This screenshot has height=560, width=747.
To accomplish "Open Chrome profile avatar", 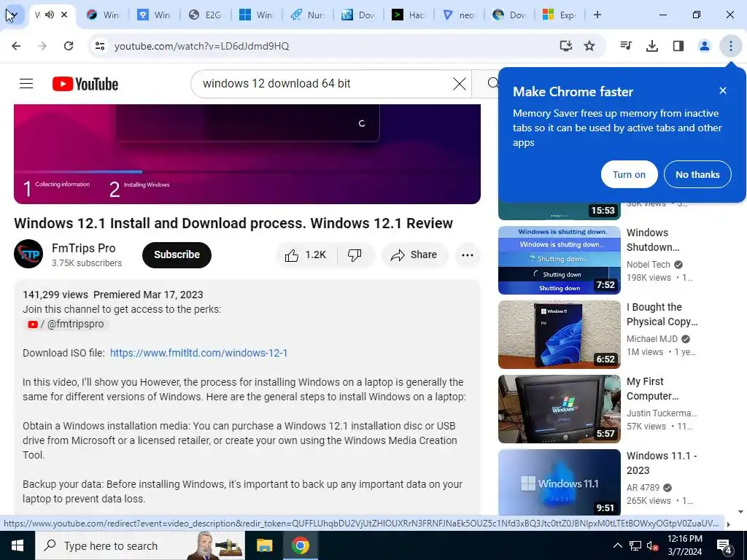I will [704, 46].
